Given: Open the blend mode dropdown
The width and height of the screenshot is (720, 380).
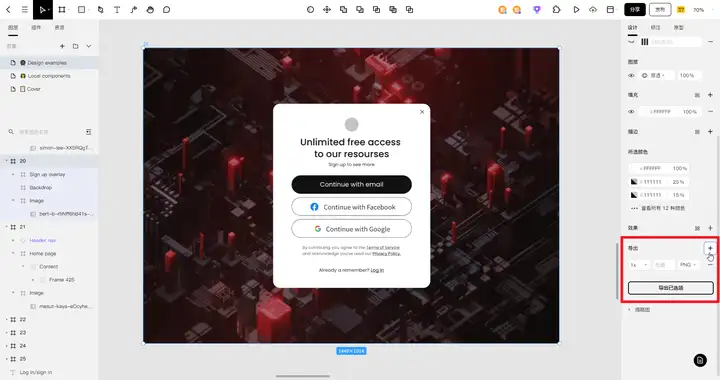Looking at the screenshot, I should click(658, 75).
